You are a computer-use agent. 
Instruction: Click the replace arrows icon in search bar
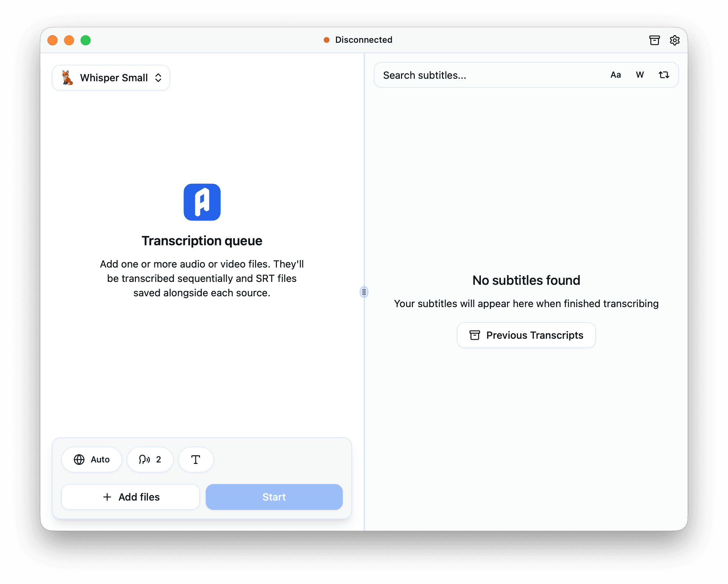[664, 75]
